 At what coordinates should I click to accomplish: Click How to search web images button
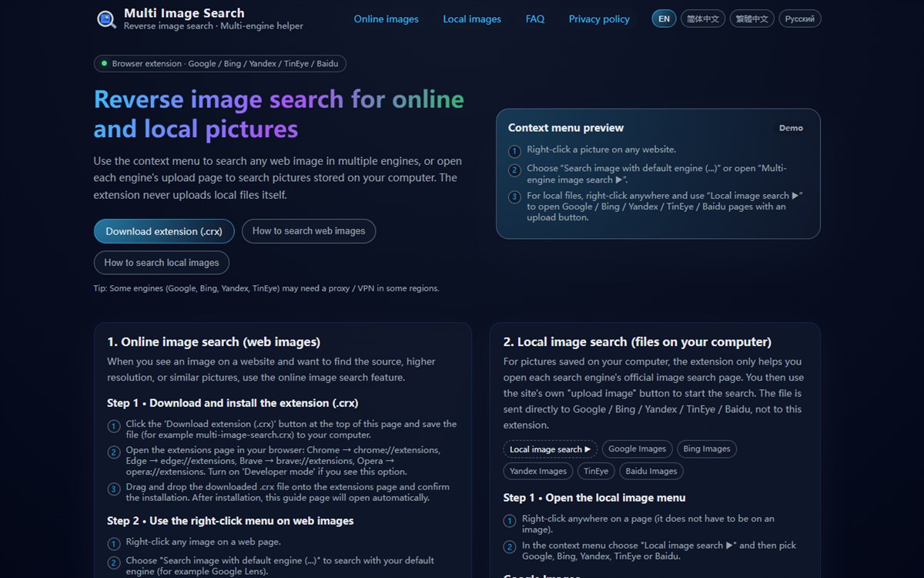[309, 231]
